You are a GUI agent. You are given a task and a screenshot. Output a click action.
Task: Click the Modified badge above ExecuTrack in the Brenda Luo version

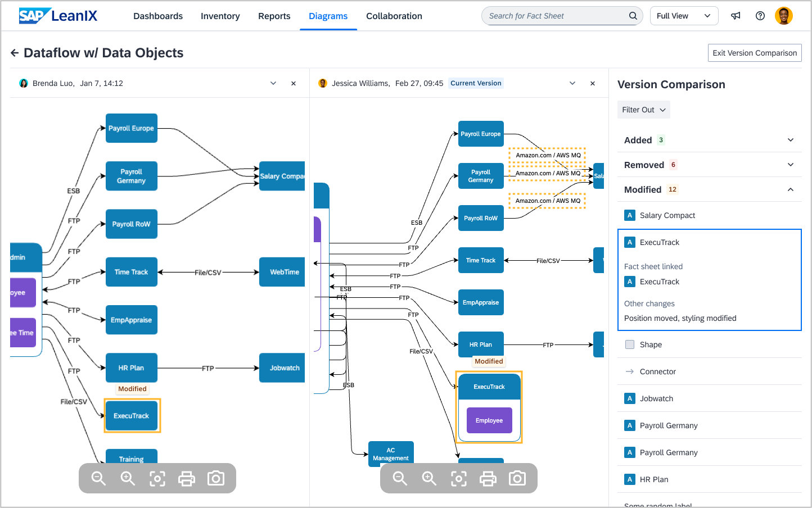tap(132, 389)
